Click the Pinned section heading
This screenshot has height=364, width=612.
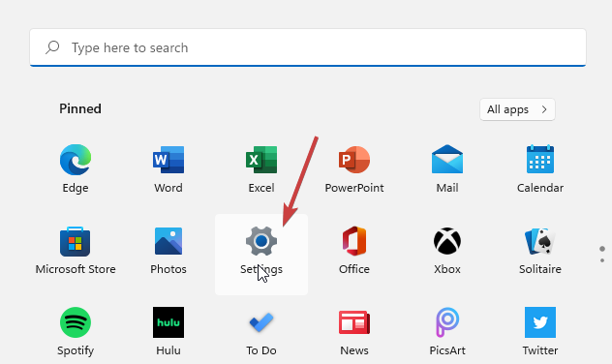(x=80, y=108)
